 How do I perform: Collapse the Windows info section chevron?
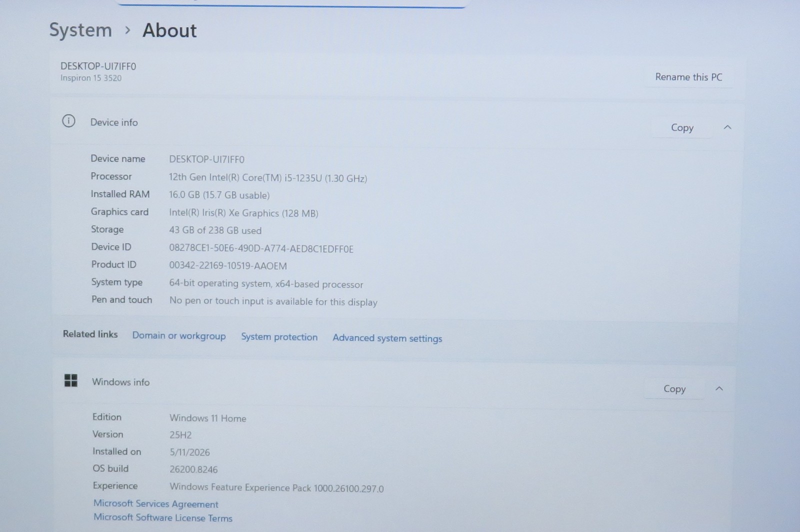[719, 388]
